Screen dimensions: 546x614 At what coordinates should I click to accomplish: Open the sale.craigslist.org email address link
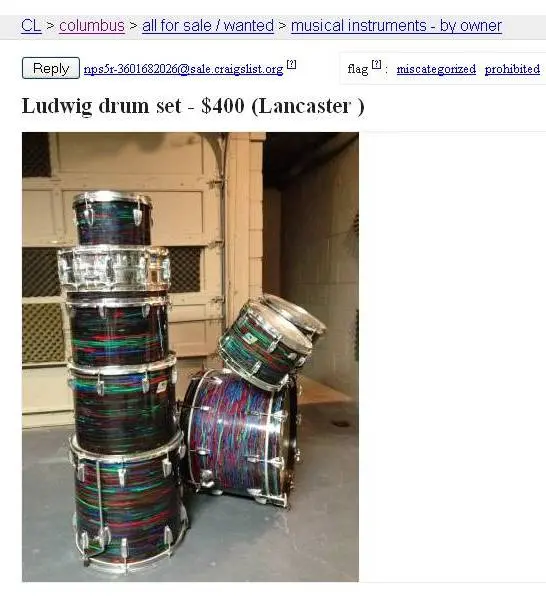click(x=183, y=69)
